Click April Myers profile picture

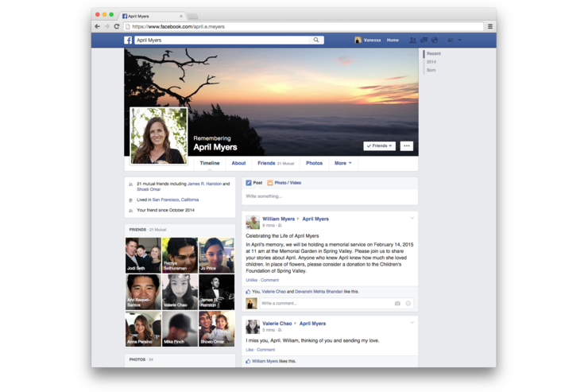click(159, 136)
